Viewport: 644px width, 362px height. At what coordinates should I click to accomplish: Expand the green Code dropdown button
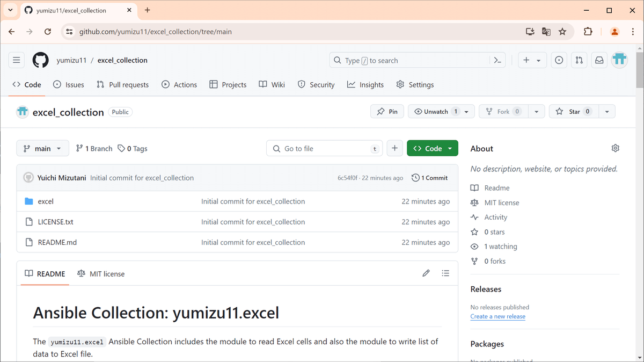click(433, 148)
